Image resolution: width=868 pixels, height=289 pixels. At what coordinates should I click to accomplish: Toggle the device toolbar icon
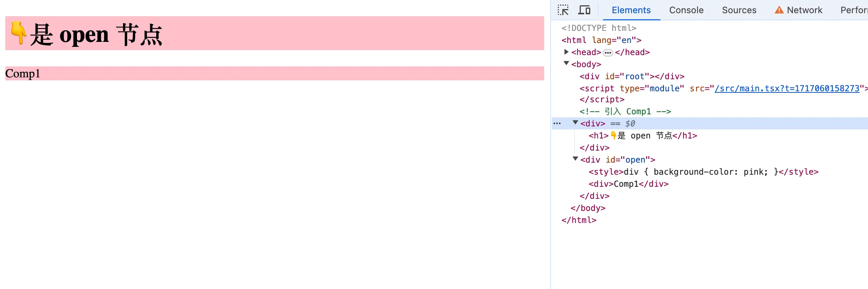point(584,10)
